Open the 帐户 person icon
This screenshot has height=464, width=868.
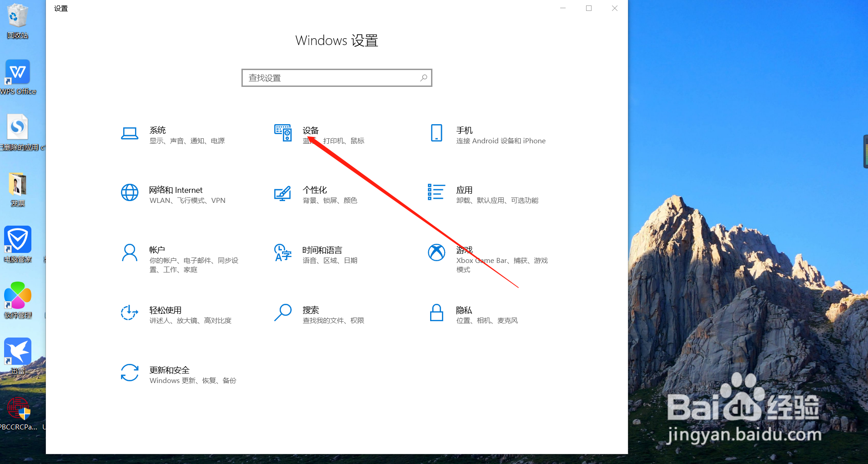130,252
